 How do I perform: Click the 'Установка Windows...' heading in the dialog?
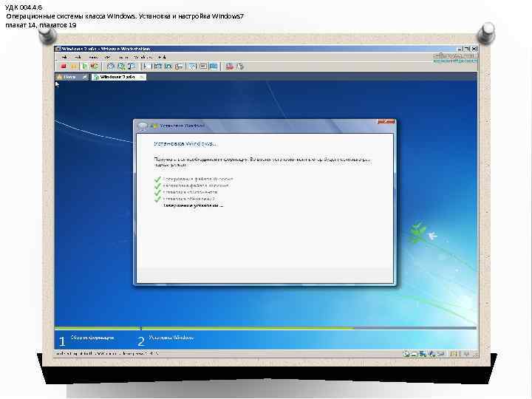185,144
